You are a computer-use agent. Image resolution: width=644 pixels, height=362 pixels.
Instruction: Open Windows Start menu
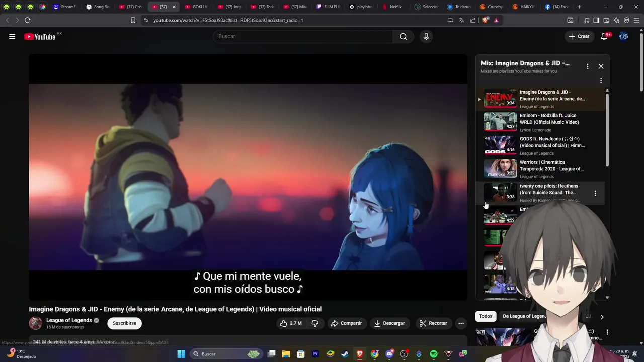click(181, 354)
